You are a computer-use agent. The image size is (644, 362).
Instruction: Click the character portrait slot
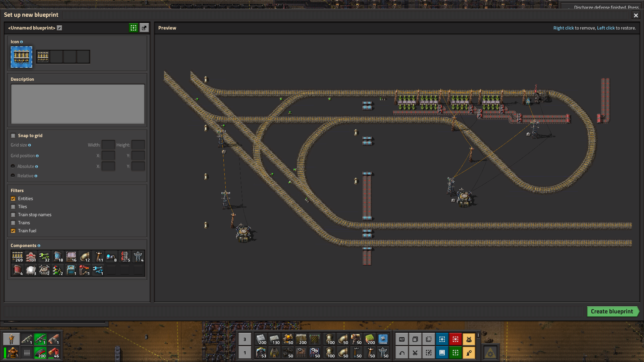click(x=11, y=339)
